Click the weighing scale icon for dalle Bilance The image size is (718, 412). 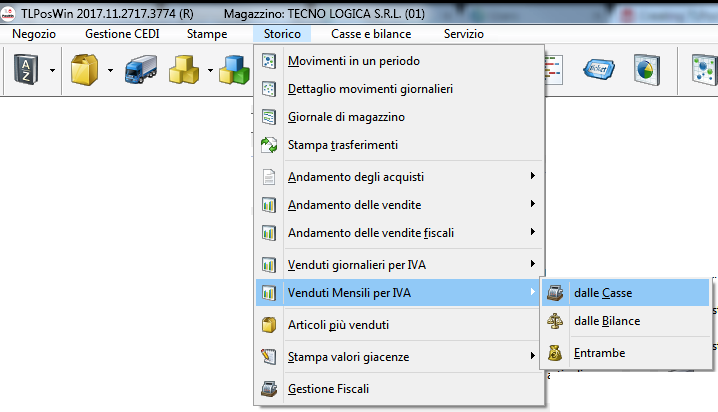pos(554,321)
